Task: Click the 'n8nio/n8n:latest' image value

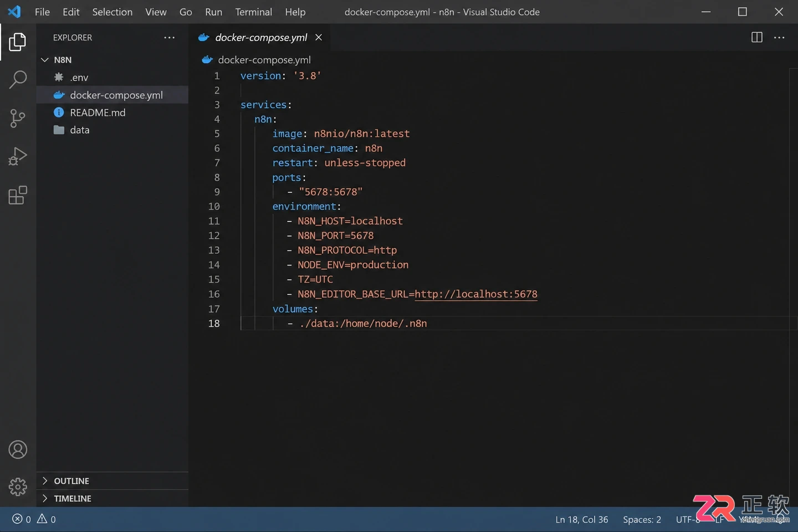Action: coord(362,134)
